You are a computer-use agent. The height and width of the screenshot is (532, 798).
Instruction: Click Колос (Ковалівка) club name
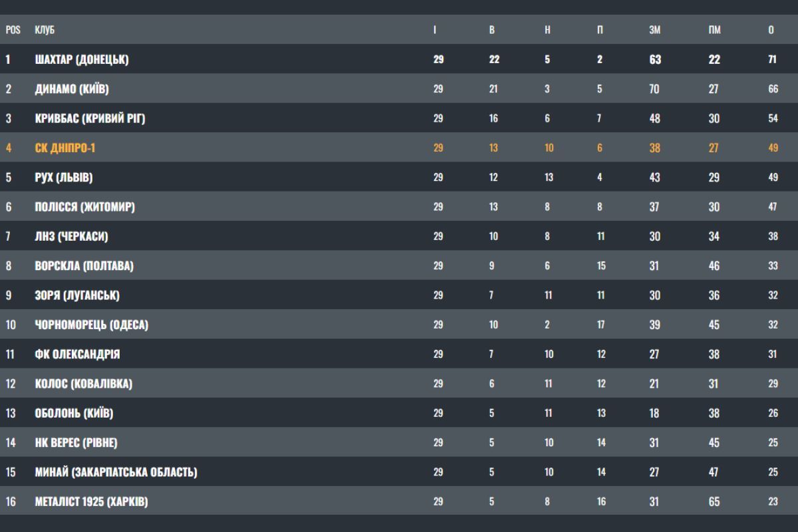click(83, 384)
